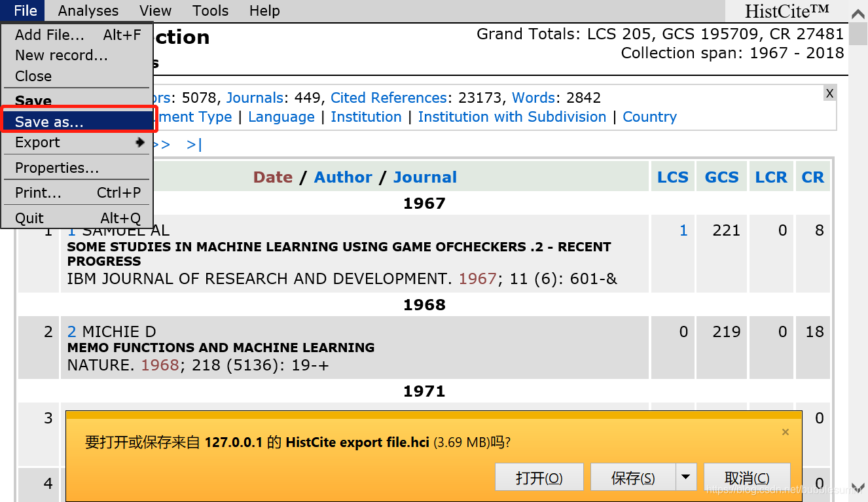The height and width of the screenshot is (502, 868).
Task: Choose Add File... in File menu
Action: click(x=77, y=35)
